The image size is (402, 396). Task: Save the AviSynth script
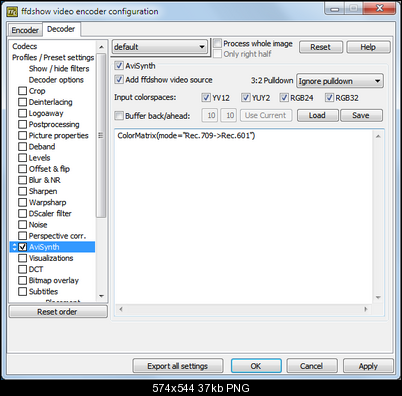click(361, 115)
